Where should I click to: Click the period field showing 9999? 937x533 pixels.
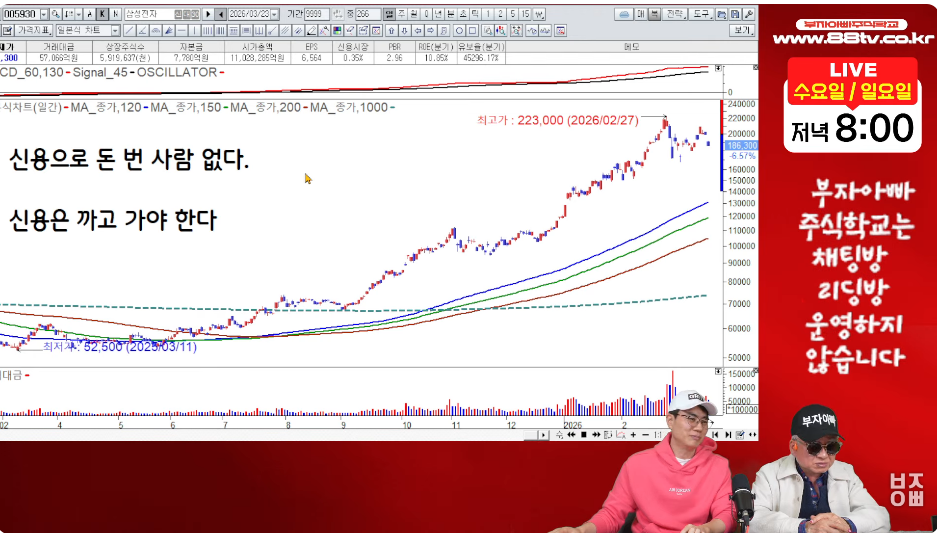[x=316, y=14]
